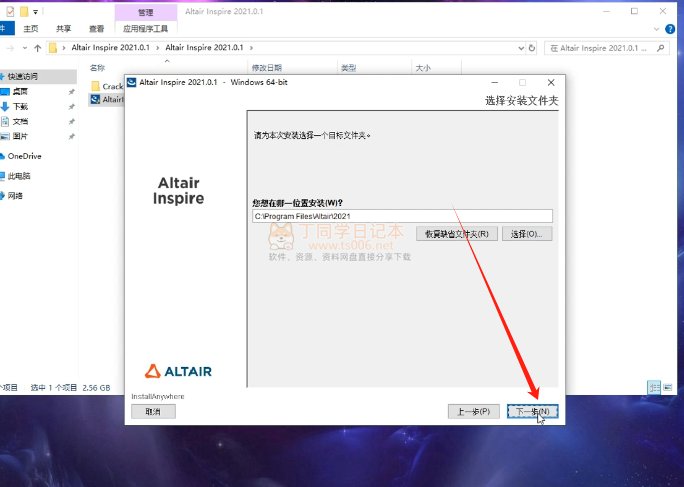The height and width of the screenshot is (487, 684).
Task: Click the search magnifier icon in Explorer
Action: (x=660, y=48)
